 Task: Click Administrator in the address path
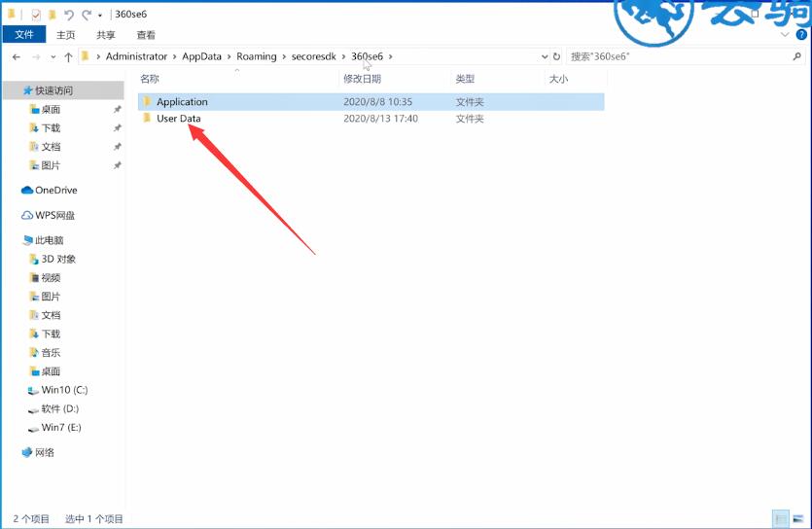(137, 56)
